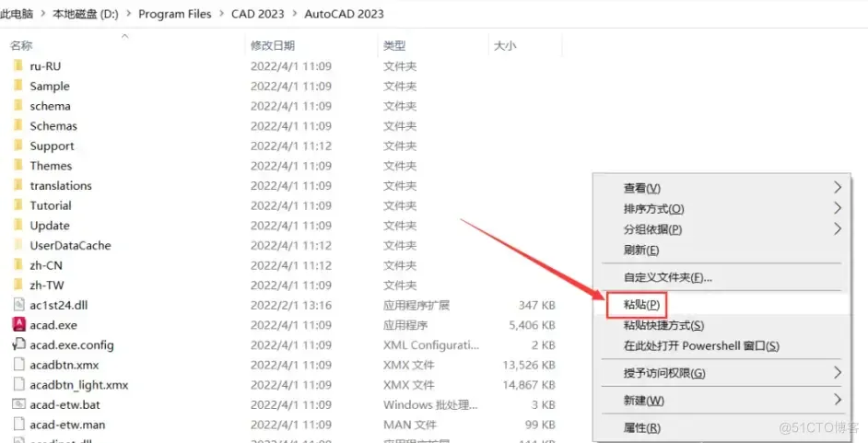868x443 pixels.
Task: Click the acadbtn.xmx file icon
Action: [18, 365]
